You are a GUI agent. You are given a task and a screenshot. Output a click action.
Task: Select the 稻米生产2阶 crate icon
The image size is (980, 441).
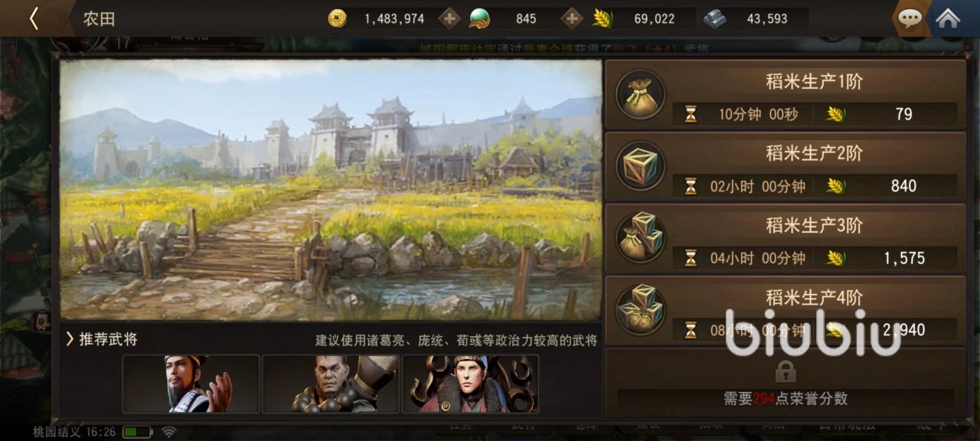coord(640,165)
